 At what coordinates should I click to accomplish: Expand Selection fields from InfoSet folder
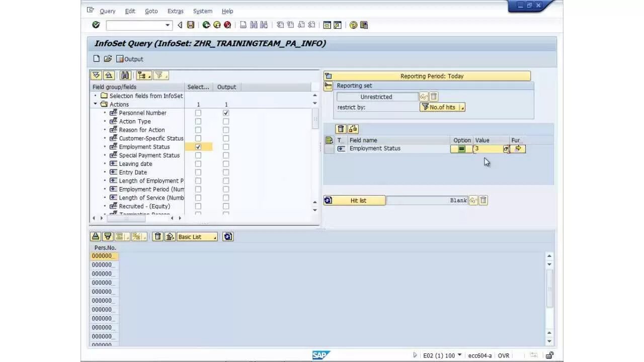pyautogui.click(x=95, y=96)
